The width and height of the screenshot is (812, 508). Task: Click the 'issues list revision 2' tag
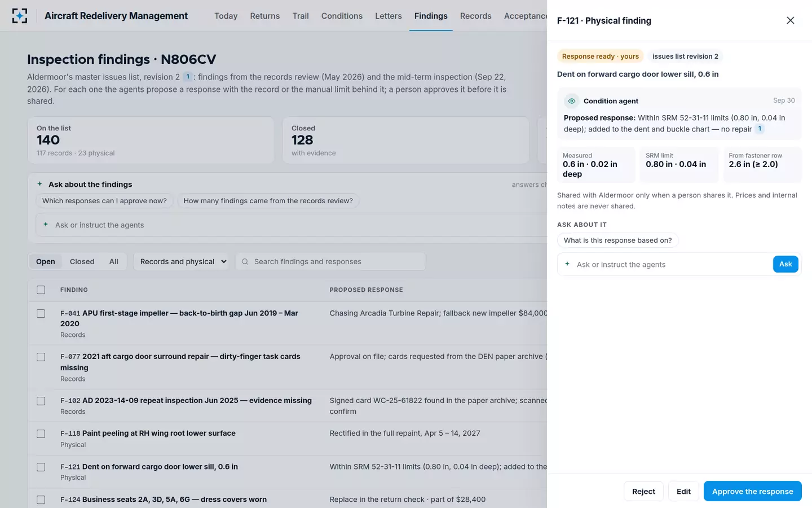(685, 56)
